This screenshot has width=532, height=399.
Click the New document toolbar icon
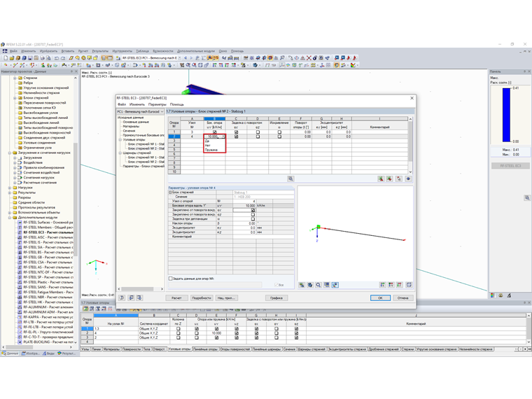(x=6, y=58)
